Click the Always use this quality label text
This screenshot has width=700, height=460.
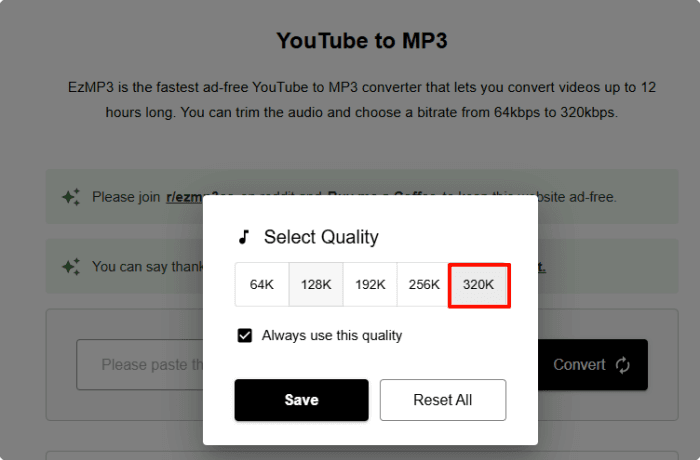(x=331, y=336)
